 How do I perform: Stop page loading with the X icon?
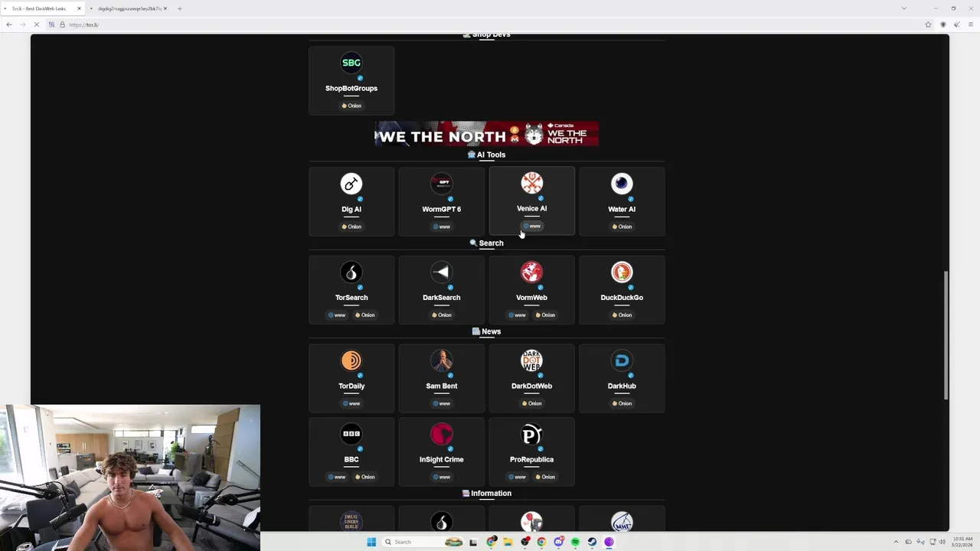36,24
